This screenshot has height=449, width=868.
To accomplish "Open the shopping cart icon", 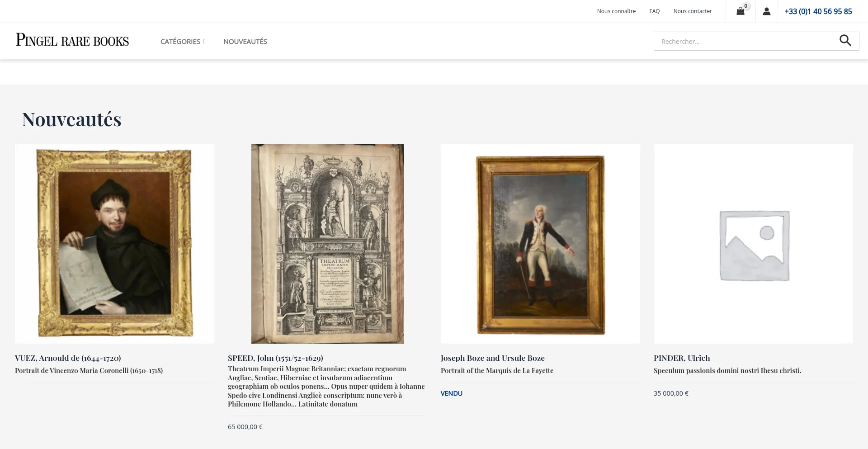I will click(x=740, y=11).
